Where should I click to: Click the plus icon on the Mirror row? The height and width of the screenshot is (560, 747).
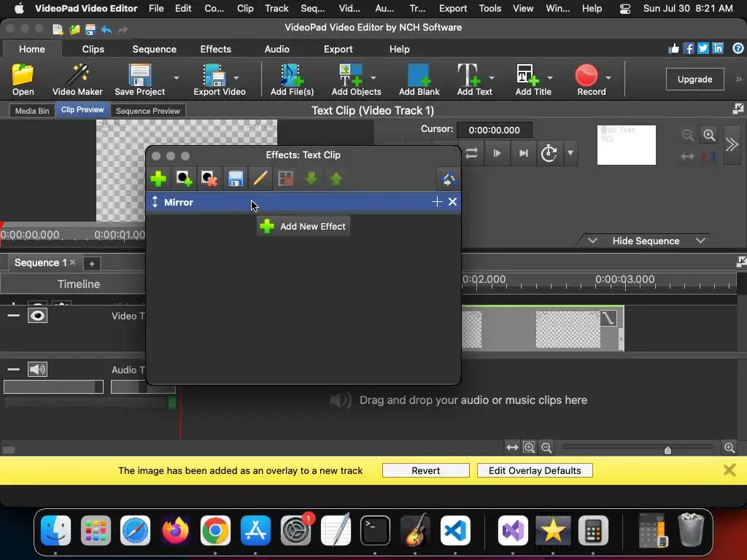[437, 202]
